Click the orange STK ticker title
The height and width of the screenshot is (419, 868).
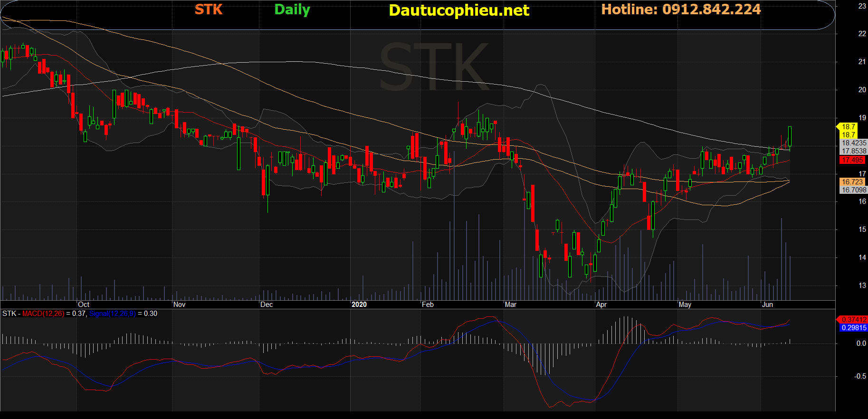coord(209,10)
